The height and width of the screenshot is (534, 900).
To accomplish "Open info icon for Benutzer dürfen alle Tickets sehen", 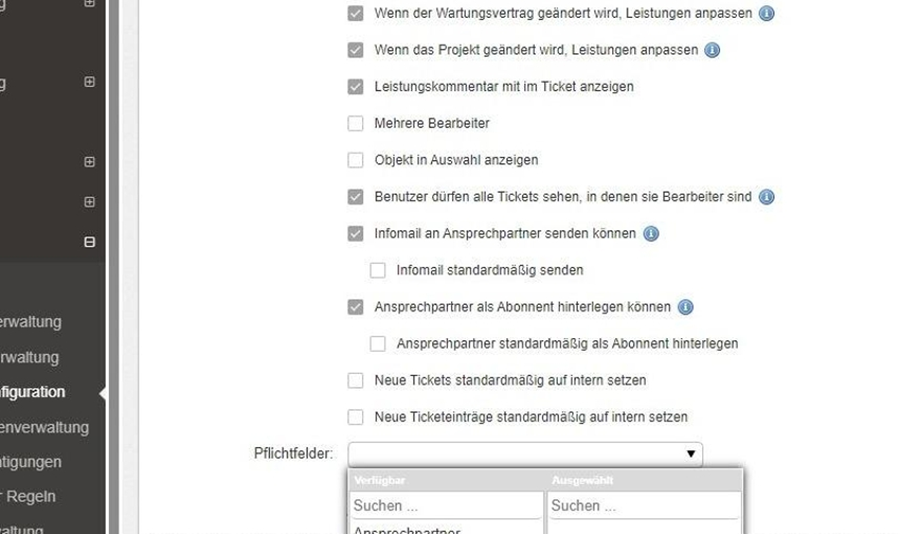I will 767,197.
